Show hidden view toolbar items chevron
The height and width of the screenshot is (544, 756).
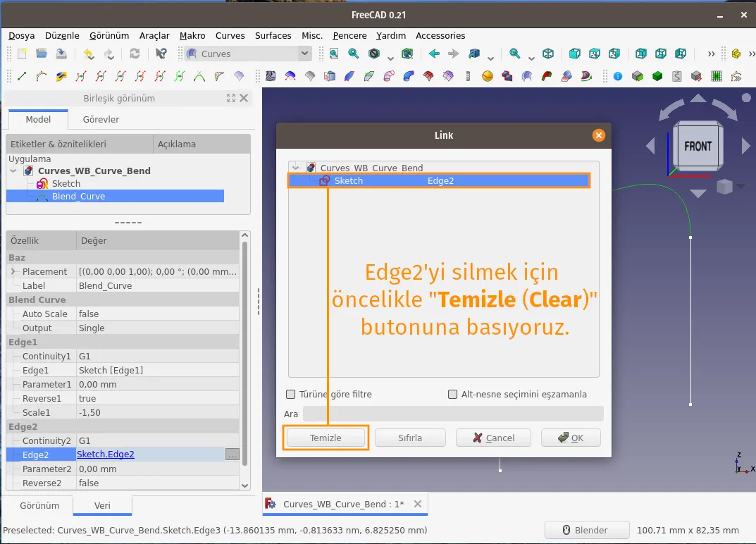coord(711,54)
